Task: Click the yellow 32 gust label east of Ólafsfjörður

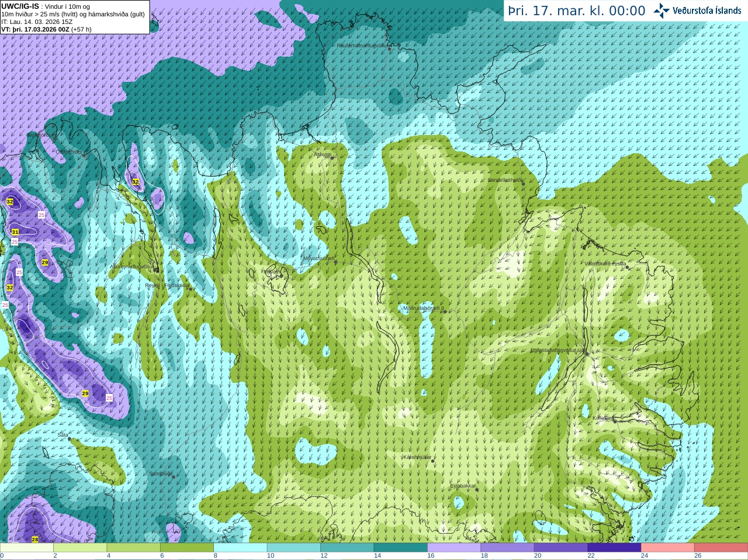Action: [136, 182]
